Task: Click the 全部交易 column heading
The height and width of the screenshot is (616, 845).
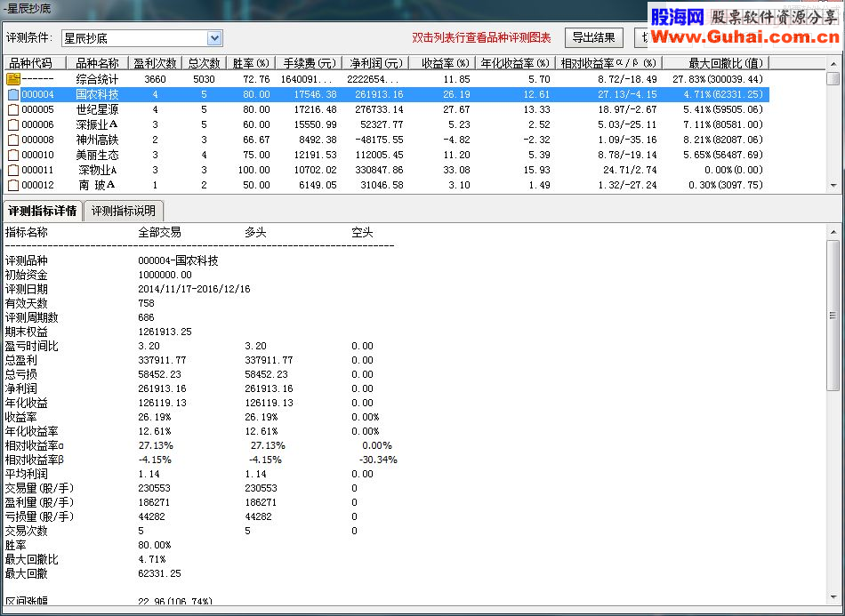Action: pyautogui.click(x=159, y=233)
